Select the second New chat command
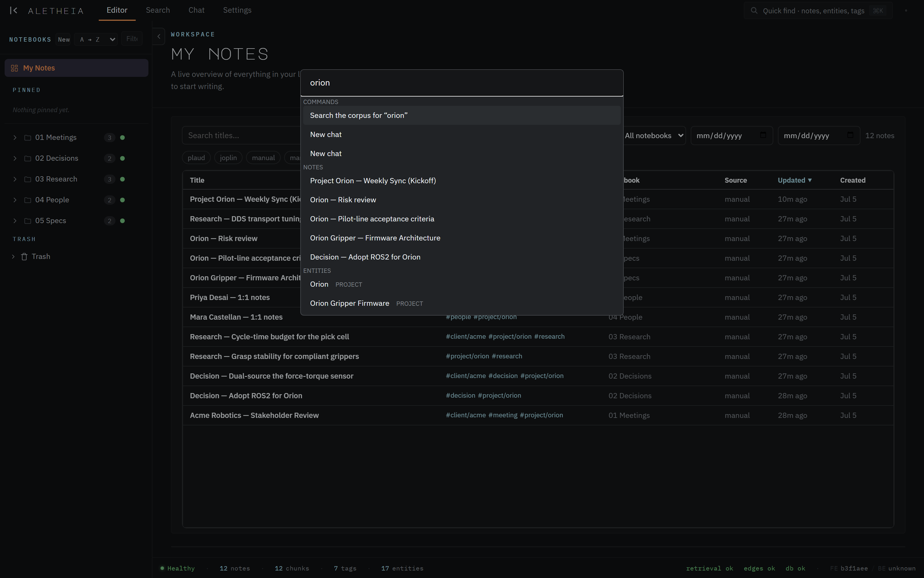The image size is (924, 578). (x=462, y=154)
